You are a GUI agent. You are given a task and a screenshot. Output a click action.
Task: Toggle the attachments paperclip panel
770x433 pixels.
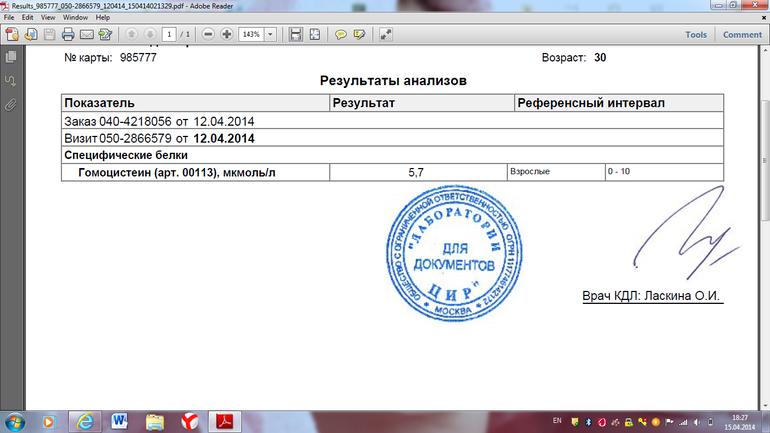point(11,103)
